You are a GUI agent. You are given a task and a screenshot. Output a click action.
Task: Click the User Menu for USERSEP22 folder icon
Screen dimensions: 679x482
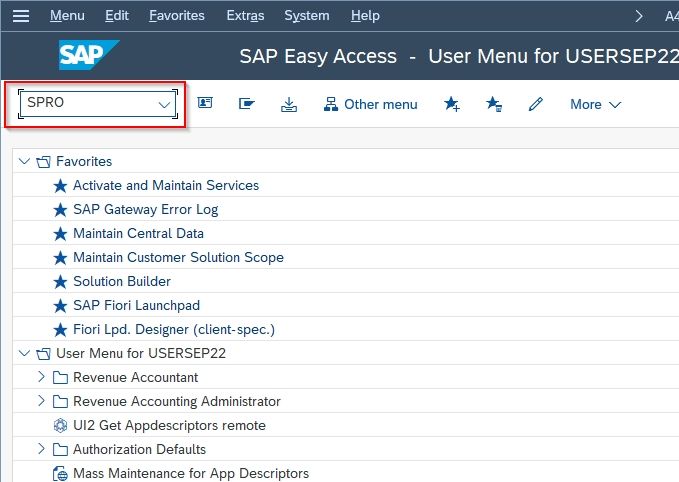43,354
